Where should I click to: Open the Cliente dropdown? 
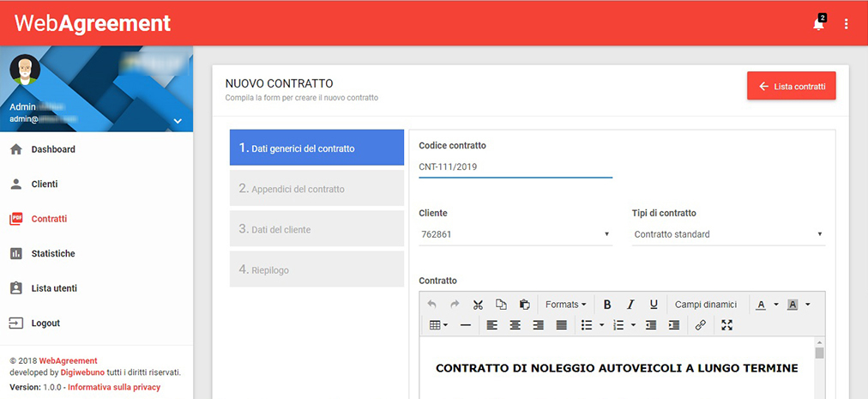pos(515,234)
